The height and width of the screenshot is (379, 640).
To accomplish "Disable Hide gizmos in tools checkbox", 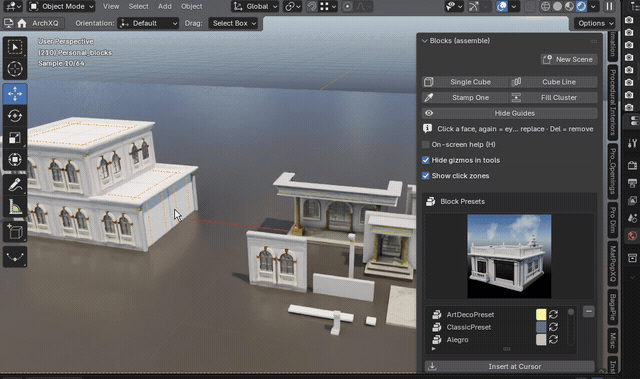I will click(x=426, y=160).
